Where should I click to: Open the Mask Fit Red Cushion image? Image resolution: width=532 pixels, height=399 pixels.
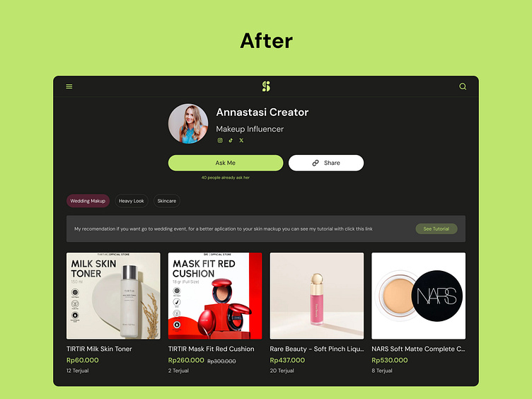[215, 296]
